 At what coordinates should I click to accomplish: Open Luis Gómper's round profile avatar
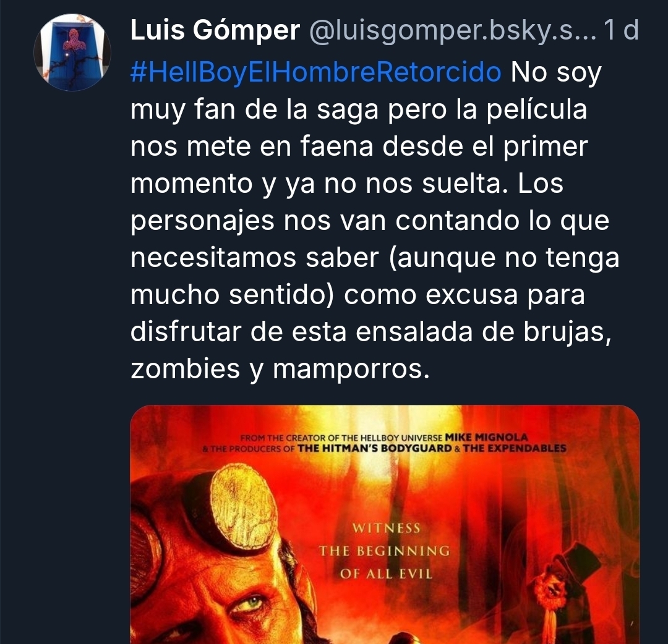72,53
